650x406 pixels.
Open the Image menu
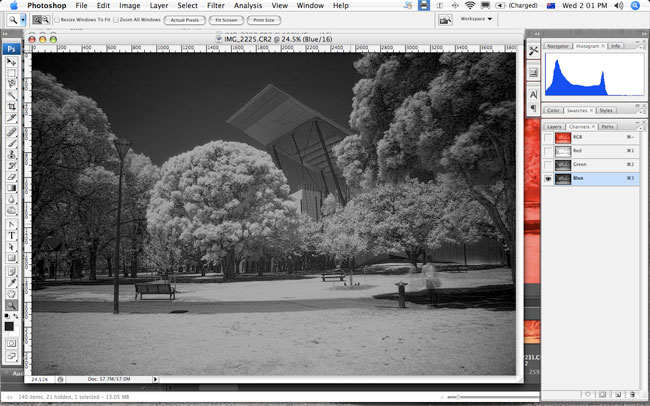coord(130,5)
